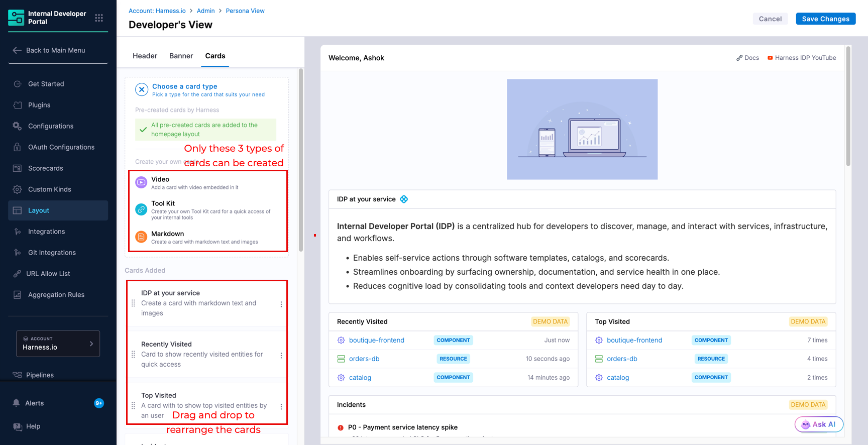Click the drag handle for IDP at your service card
Screen dimensions: 868x445
point(133,303)
